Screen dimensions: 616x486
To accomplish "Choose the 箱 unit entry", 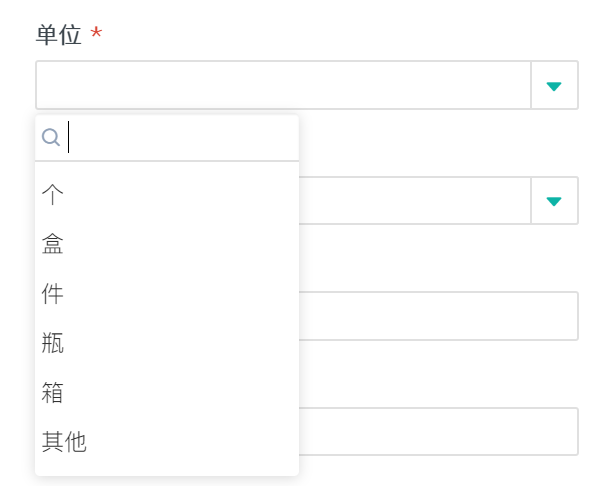I will tap(54, 393).
